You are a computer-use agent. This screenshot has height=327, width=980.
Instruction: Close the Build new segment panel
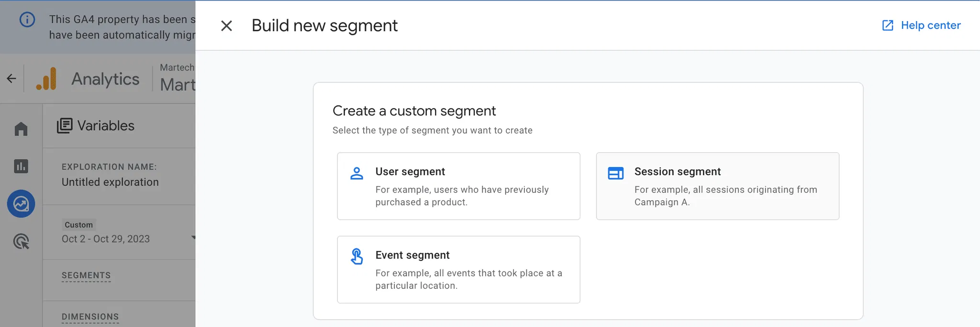pos(226,26)
